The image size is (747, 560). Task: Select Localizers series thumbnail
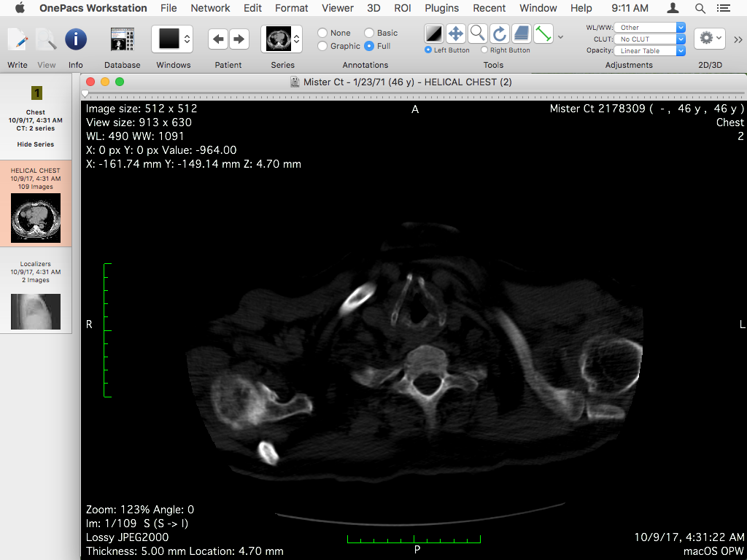click(x=36, y=311)
